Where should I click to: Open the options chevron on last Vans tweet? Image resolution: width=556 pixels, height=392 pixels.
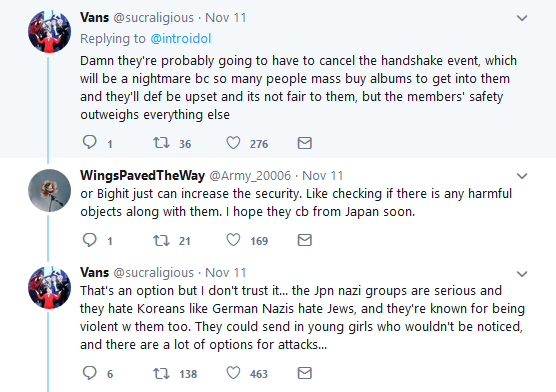click(x=522, y=274)
